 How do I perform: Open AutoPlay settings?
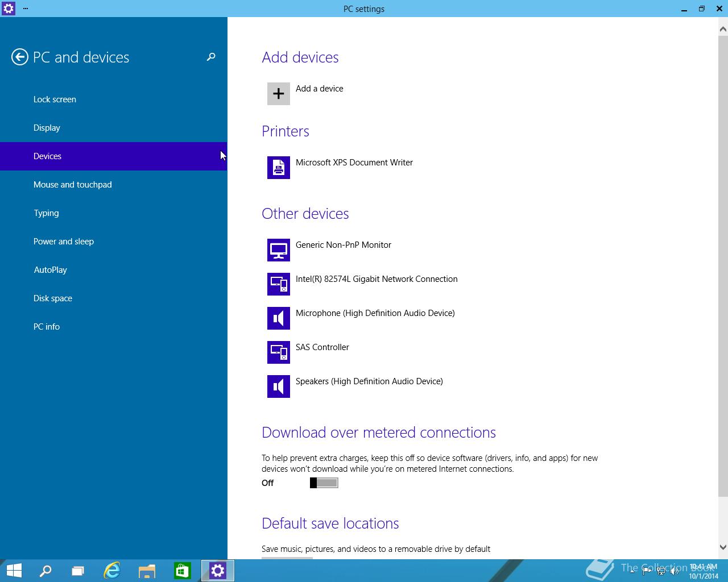(114, 270)
